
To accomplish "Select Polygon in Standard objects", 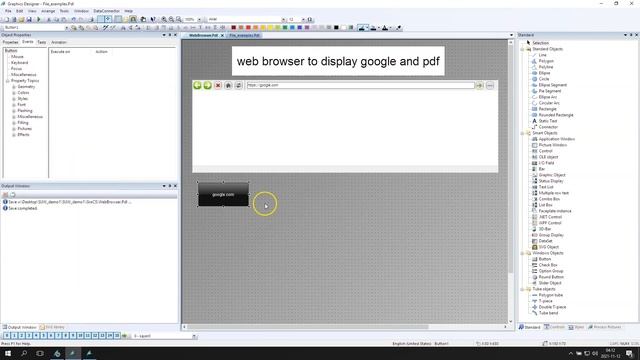I will click(546, 61).
